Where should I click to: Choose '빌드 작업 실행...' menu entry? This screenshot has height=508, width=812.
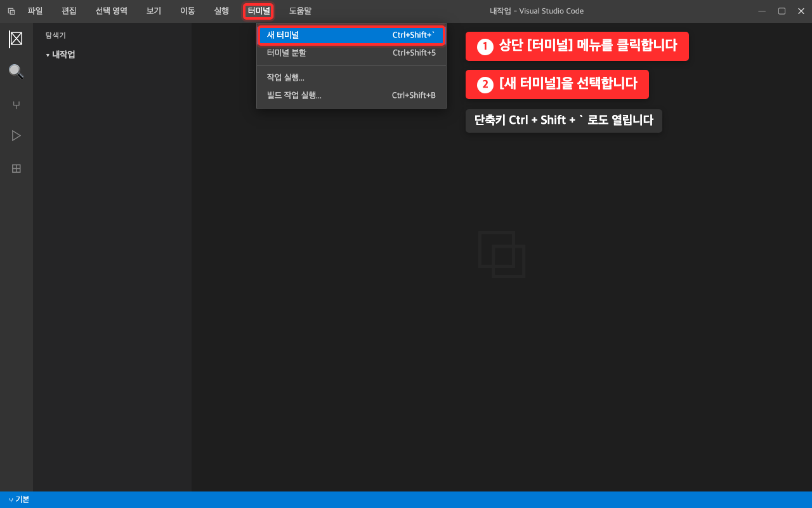pyautogui.click(x=351, y=95)
